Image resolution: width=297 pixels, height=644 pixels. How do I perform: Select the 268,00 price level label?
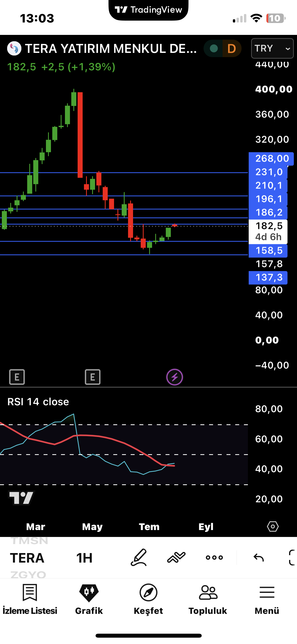(x=271, y=159)
